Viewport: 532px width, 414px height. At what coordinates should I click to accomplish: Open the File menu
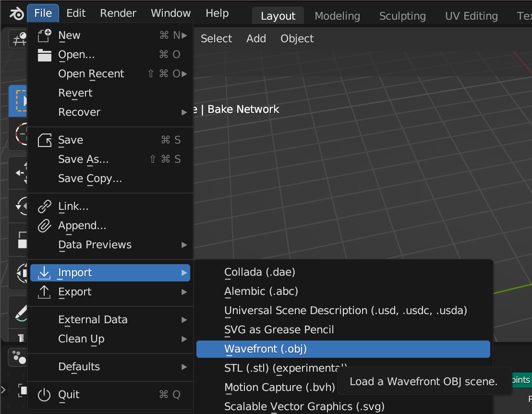pyautogui.click(x=43, y=13)
